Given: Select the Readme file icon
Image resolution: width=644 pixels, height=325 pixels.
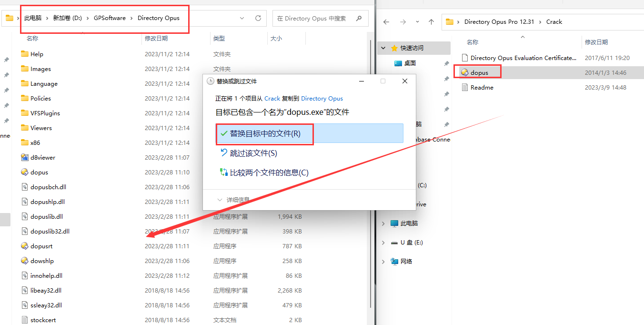Looking at the screenshot, I should point(465,87).
